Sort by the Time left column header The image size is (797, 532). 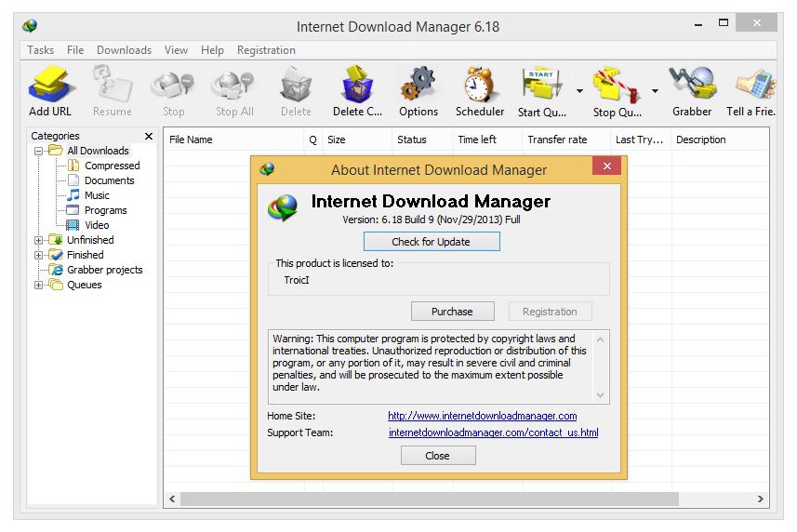pos(487,140)
